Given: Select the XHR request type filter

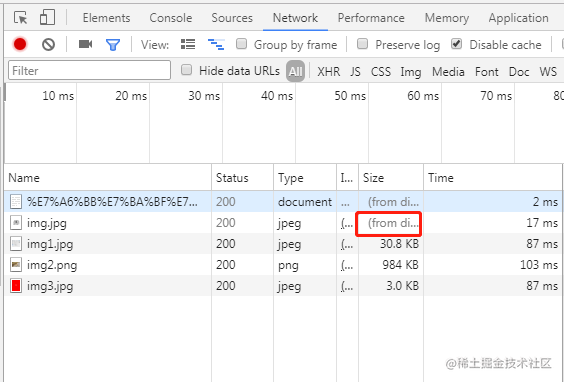Looking at the screenshot, I should pyautogui.click(x=328, y=71).
